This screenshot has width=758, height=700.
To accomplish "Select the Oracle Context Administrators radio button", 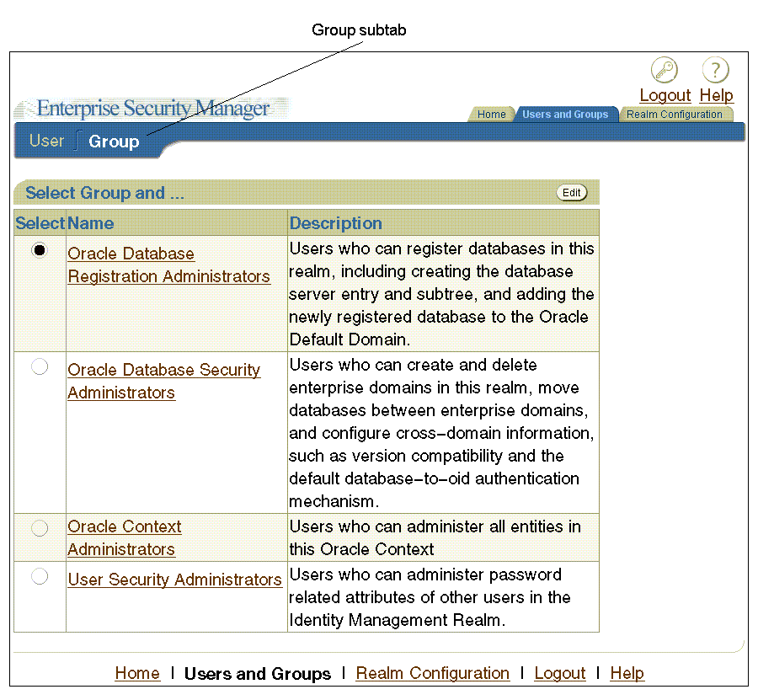I will [39, 527].
